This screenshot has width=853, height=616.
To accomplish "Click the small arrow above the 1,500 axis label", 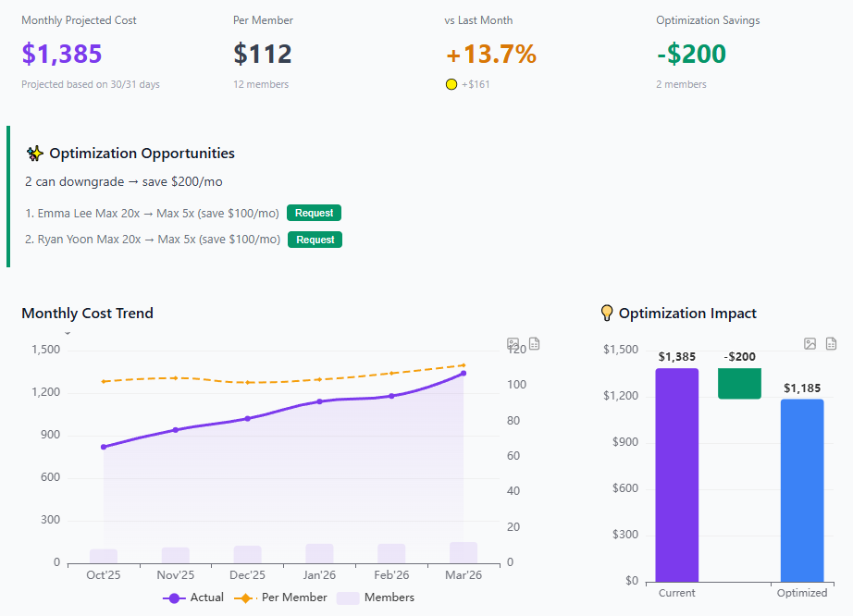I will tap(68, 331).
